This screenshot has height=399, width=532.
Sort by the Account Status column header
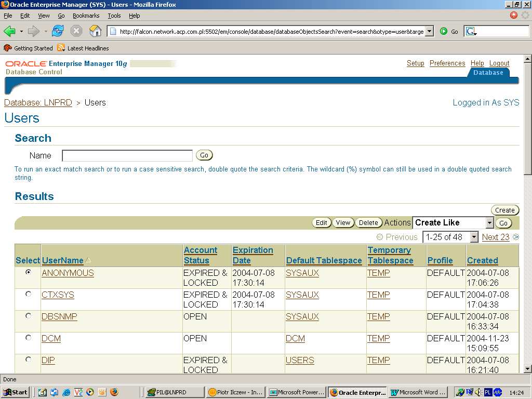coord(200,255)
